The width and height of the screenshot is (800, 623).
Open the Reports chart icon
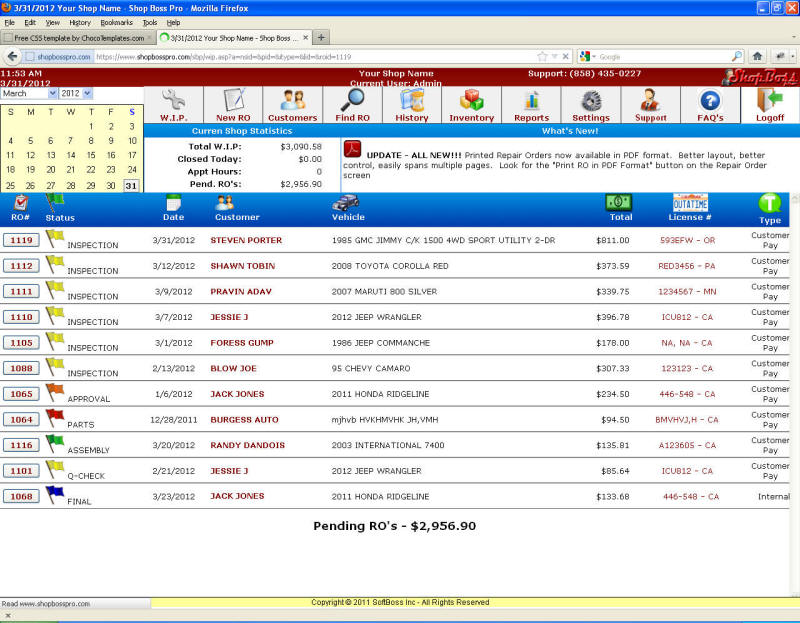(532, 101)
